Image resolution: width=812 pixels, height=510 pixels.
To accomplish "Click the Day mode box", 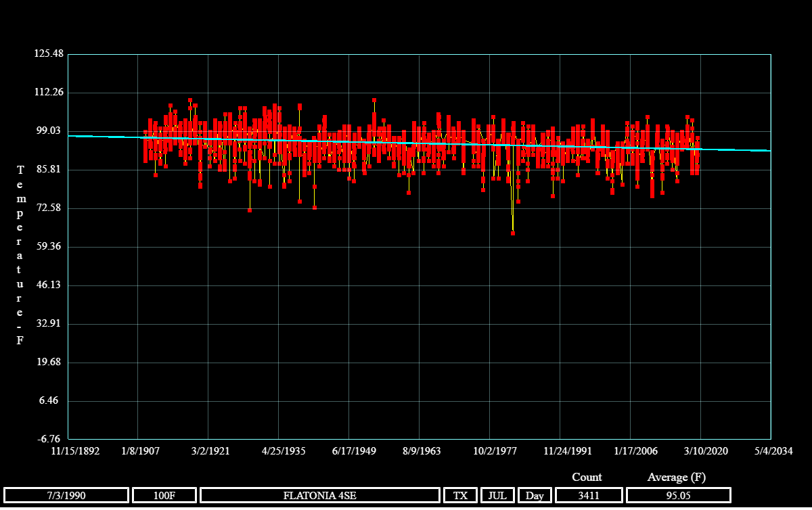I will (x=535, y=495).
